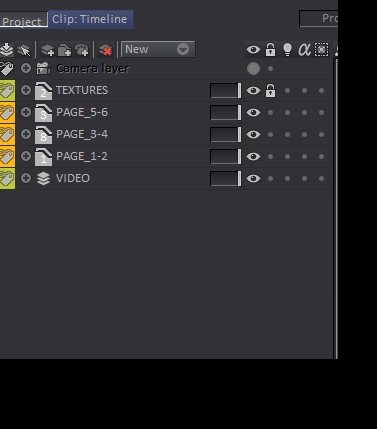This screenshot has width=377, height=429.
Task: Expand the PAGE_5-6 folder
Action: (26, 112)
